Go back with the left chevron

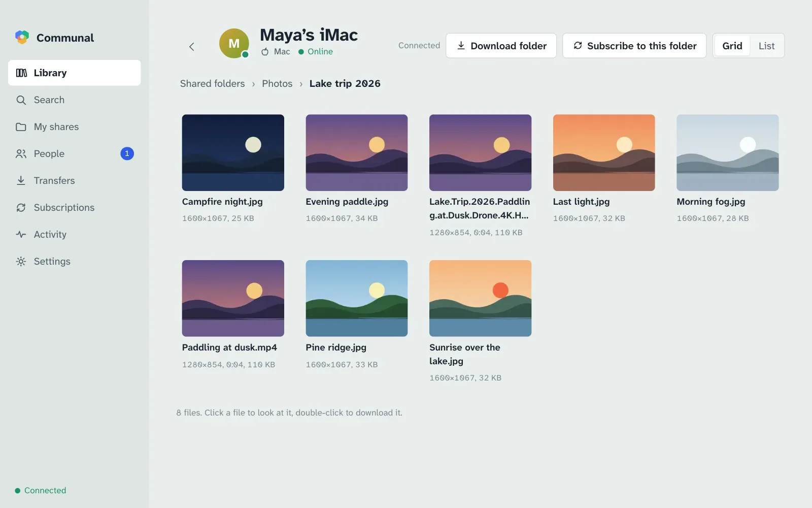[x=192, y=47]
